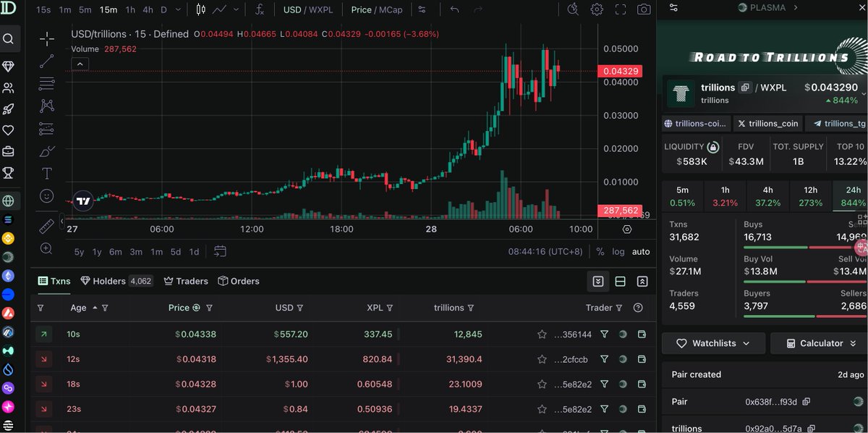Select the globe all-networks icon in sidebar
This screenshot has height=433, width=868.
tap(9, 201)
